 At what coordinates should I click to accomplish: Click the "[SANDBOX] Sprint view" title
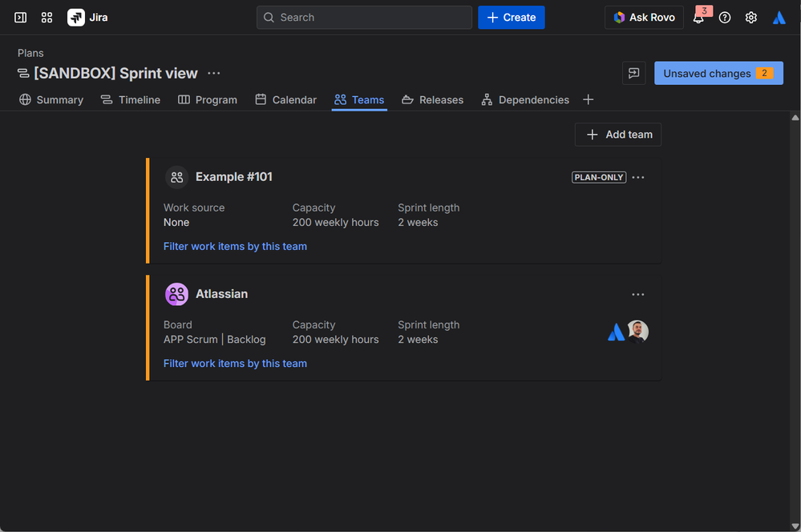click(115, 73)
